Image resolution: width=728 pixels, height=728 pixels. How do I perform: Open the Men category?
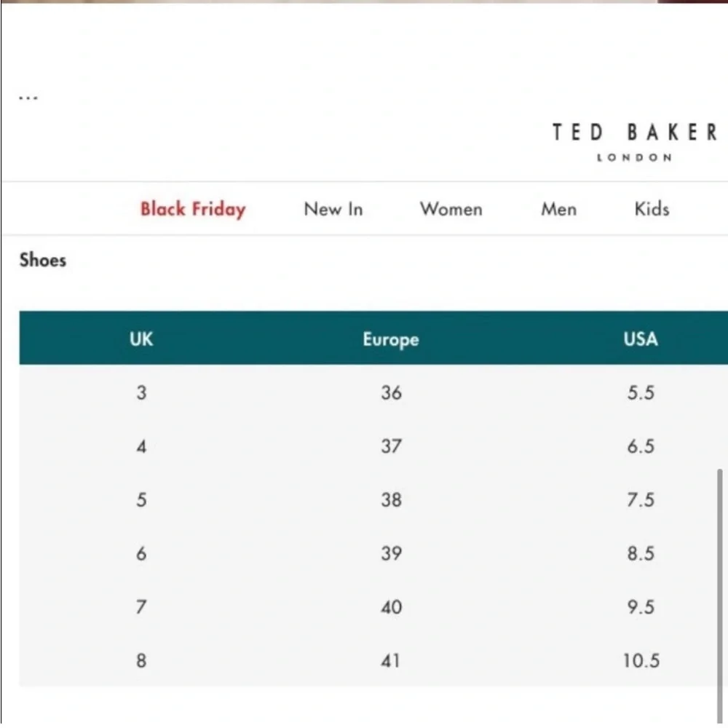point(558,210)
